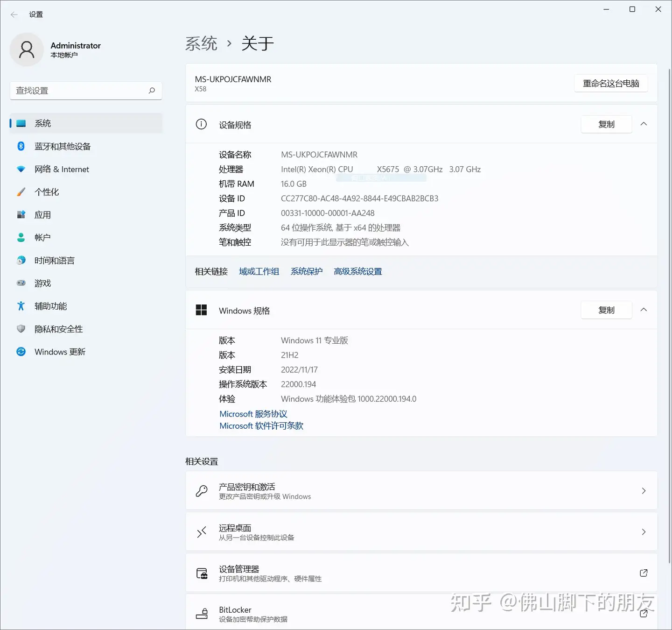Click the Windows logo icon in specs

pyautogui.click(x=201, y=310)
